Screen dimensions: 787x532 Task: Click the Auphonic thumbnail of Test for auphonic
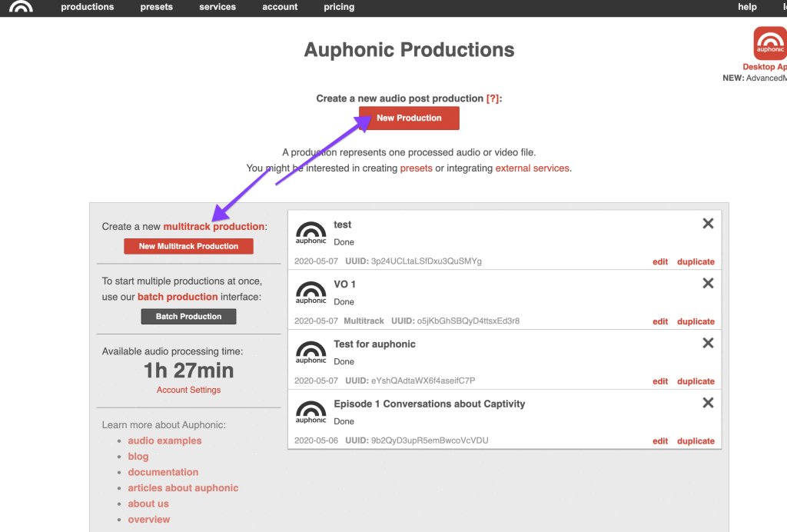[310, 352]
